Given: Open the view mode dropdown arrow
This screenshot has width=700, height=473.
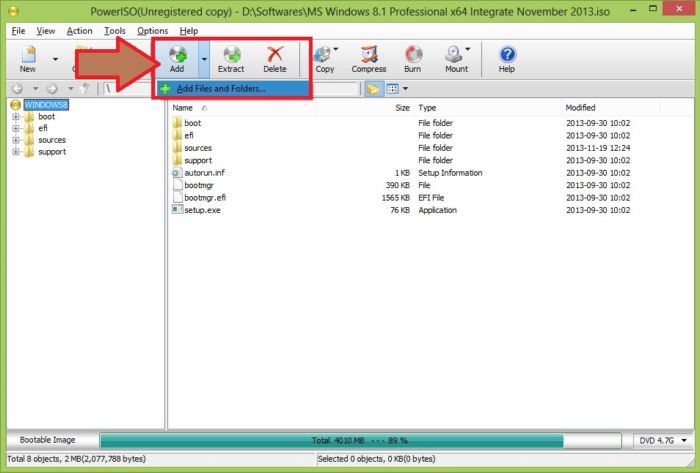Looking at the screenshot, I should coord(405,89).
